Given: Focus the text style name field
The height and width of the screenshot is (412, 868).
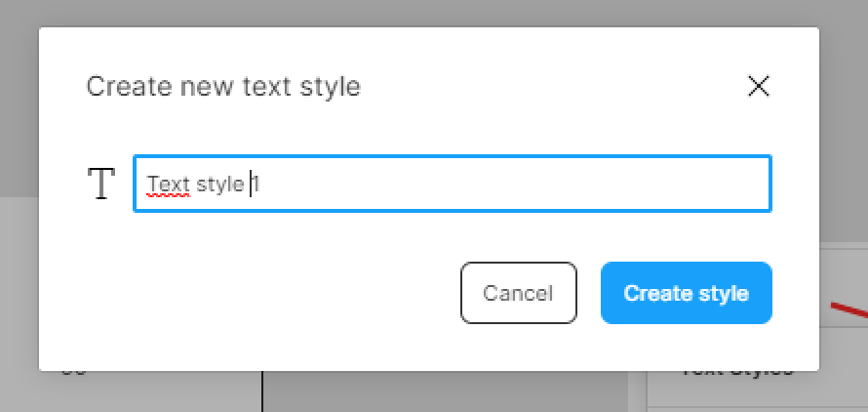Looking at the screenshot, I should (453, 184).
